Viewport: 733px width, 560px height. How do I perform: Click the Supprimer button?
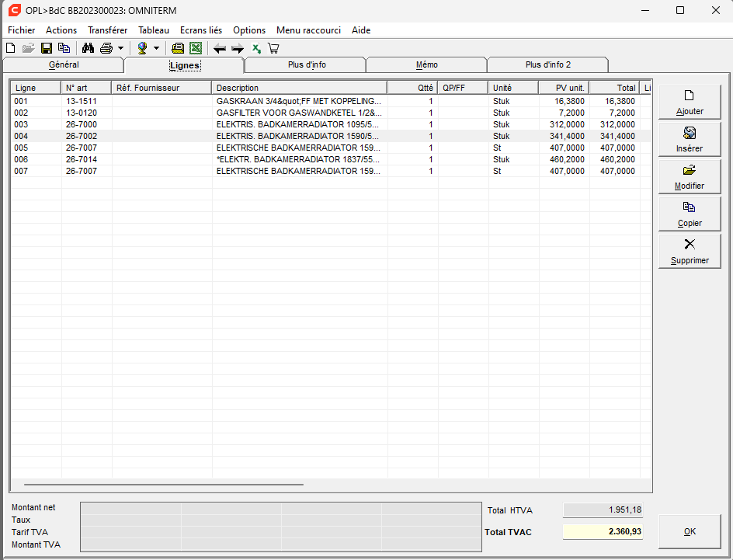pyautogui.click(x=690, y=252)
